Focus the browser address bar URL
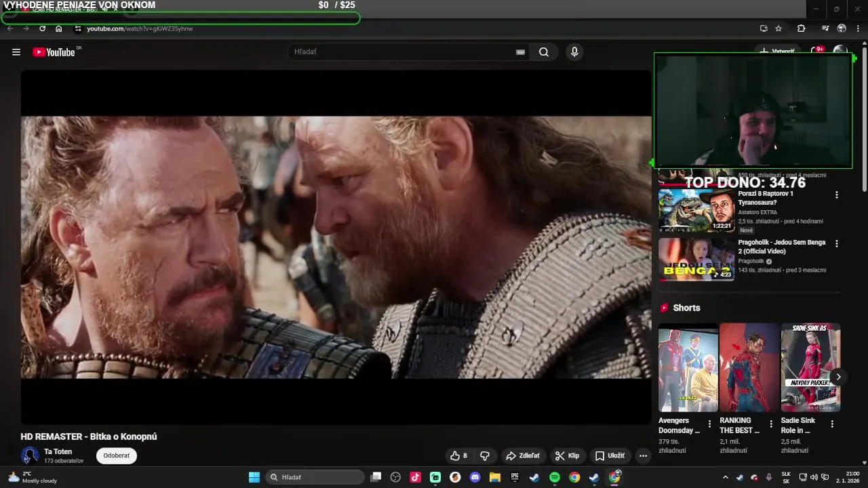The image size is (868, 488). pyautogui.click(x=140, y=28)
